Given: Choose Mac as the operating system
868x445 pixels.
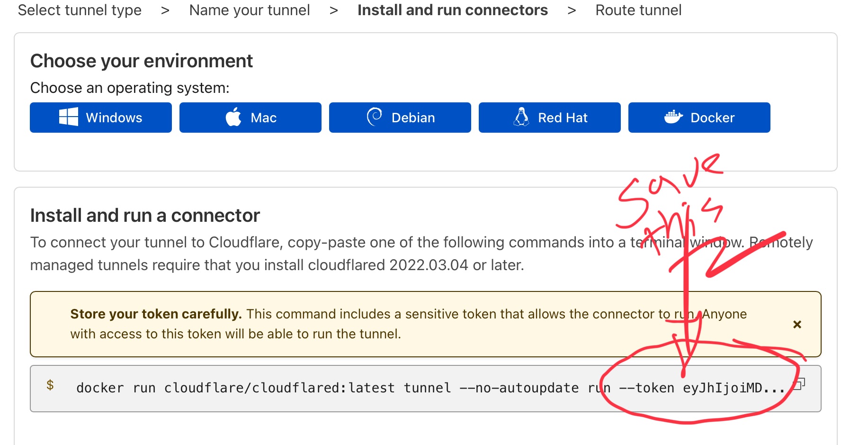Looking at the screenshot, I should point(250,118).
